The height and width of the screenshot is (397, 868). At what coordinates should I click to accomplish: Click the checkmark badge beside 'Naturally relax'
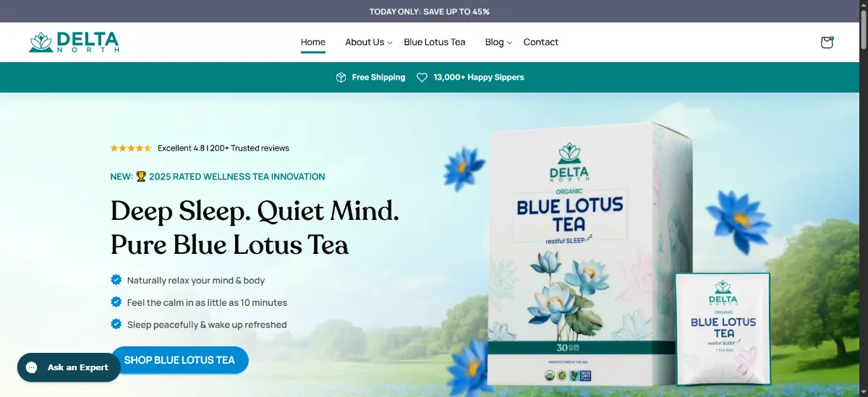point(116,280)
